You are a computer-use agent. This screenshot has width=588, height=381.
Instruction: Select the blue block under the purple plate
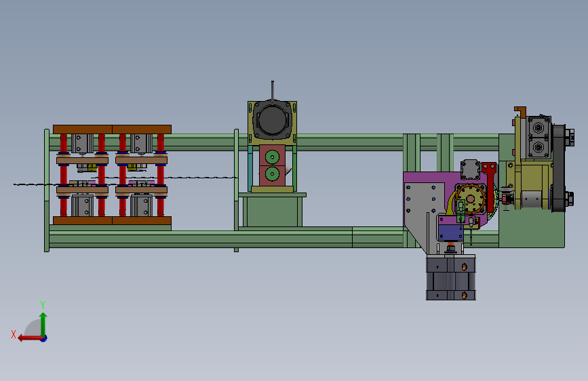pos(451,232)
